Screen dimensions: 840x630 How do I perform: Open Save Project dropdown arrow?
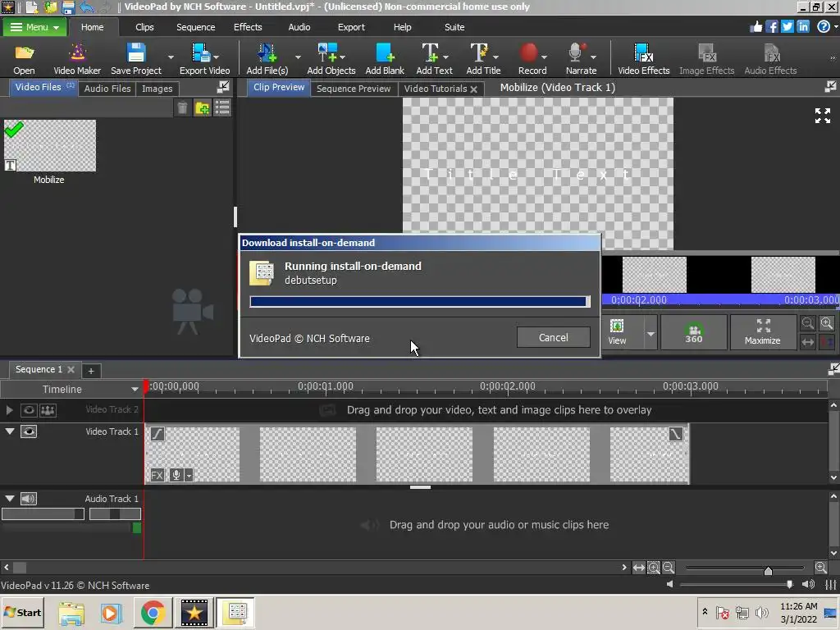coord(171,57)
